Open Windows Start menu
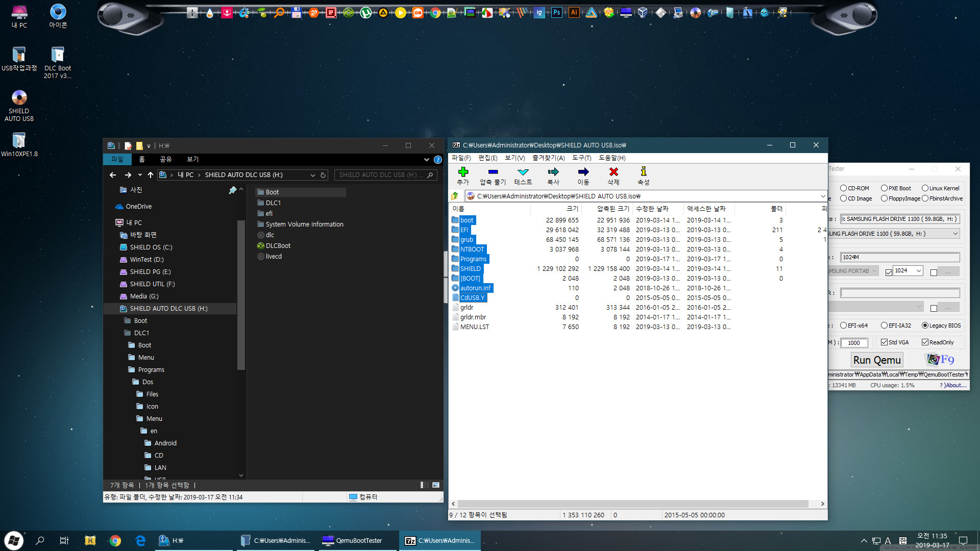The width and height of the screenshot is (980, 551). 14,541
